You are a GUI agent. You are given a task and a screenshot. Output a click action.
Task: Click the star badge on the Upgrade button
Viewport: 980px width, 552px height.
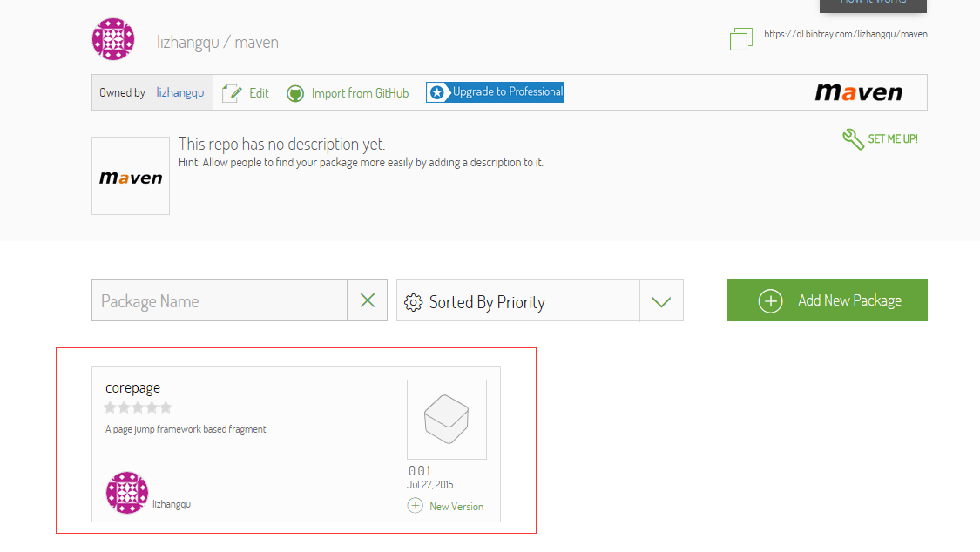pos(437,92)
